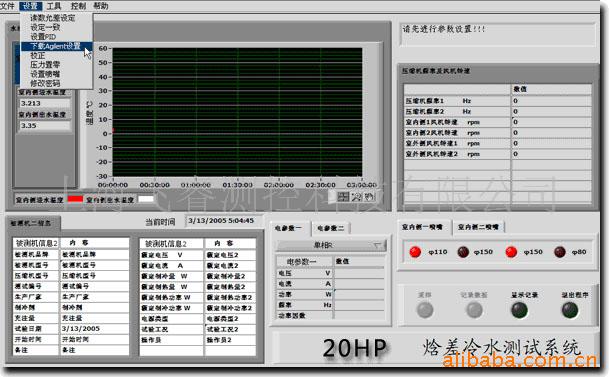The height and width of the screenshot is (377, 610).
Task: Select the graph cursor movement tool icon
Action: pos(343,197)
